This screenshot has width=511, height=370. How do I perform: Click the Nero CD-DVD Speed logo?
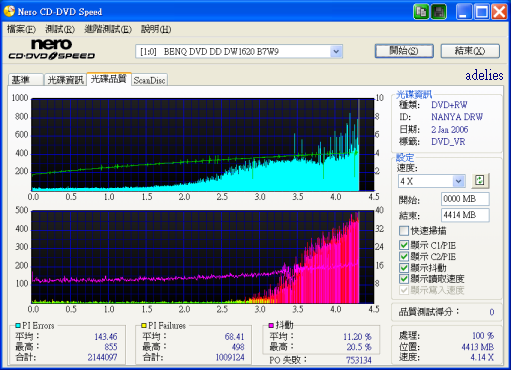[x=51, y=49]
